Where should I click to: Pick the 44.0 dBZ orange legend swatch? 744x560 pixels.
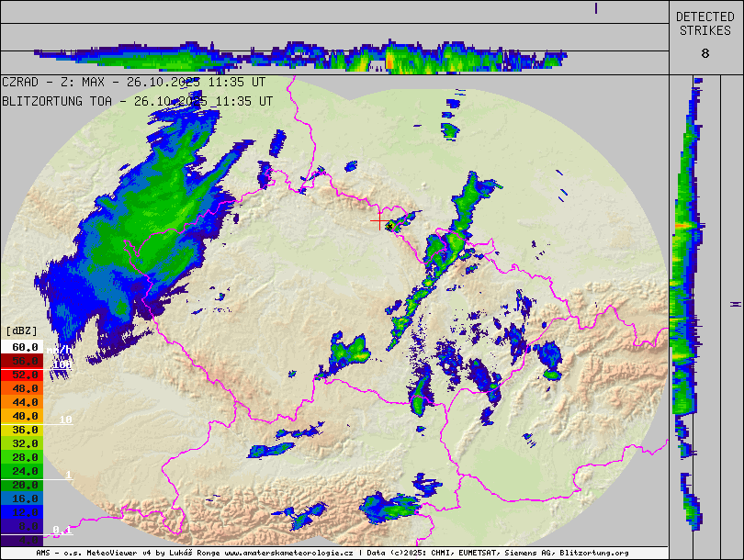click(23, 402)
